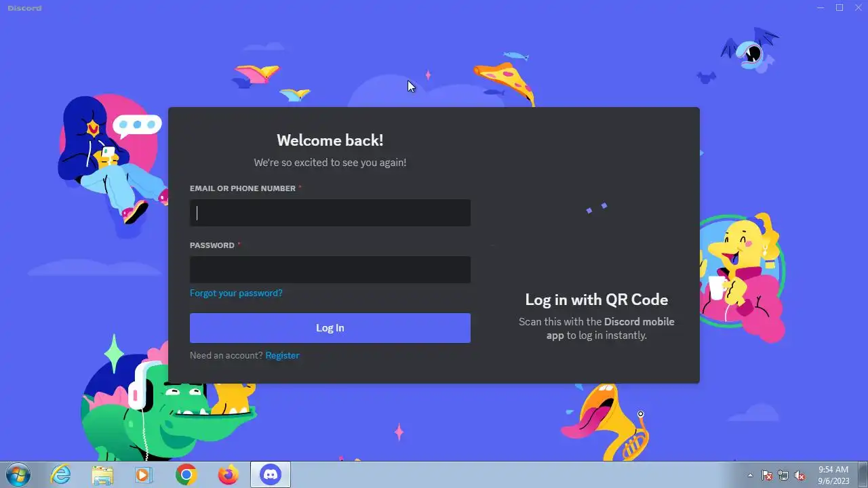Open the Register link

(282, 355)
